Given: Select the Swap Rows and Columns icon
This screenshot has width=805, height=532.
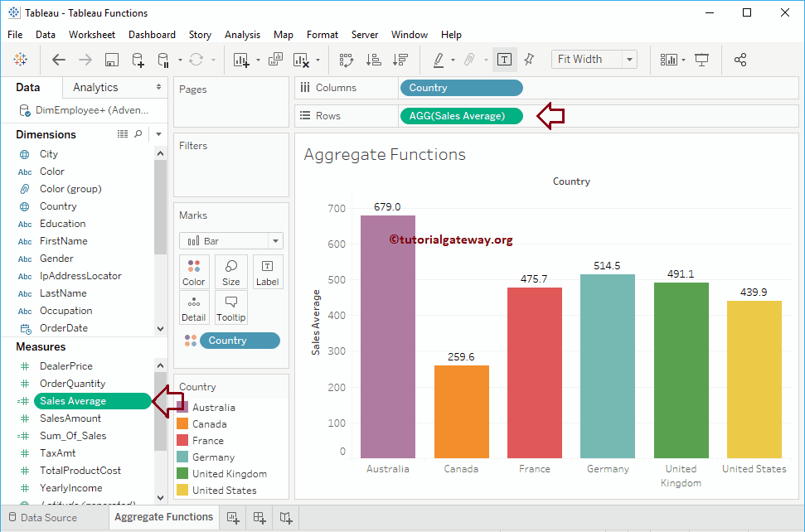Looking at the screenshot, I should (x=346, y=60).
